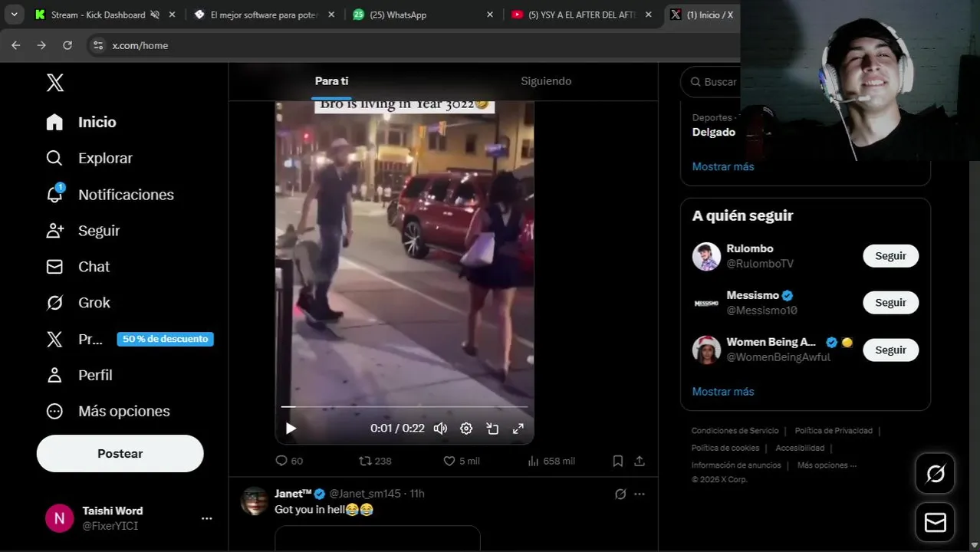Open Premium with 50 % de descuento badge

(129, 339)
